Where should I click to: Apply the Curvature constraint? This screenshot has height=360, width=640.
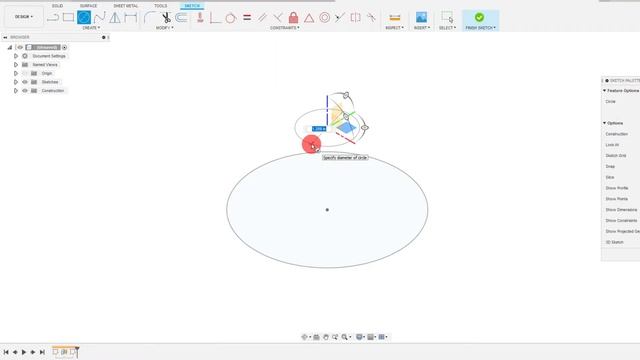[x=371, y=18]
